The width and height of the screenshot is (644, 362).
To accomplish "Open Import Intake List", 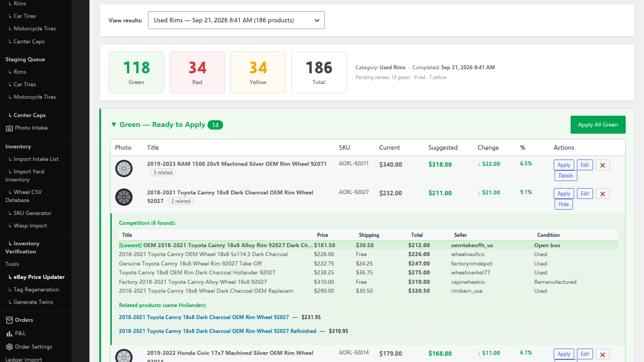I will tap(36, 159).
